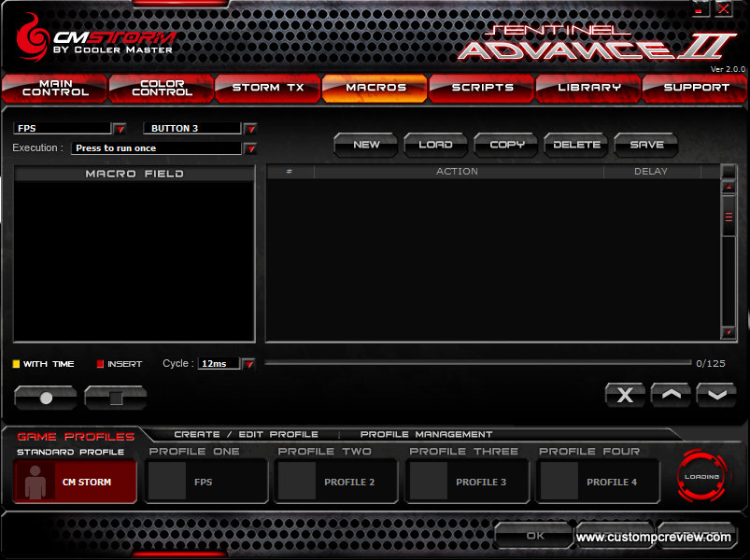Toggle the With Time checkbox
This screenshot has height=560, width=750.
16,364
